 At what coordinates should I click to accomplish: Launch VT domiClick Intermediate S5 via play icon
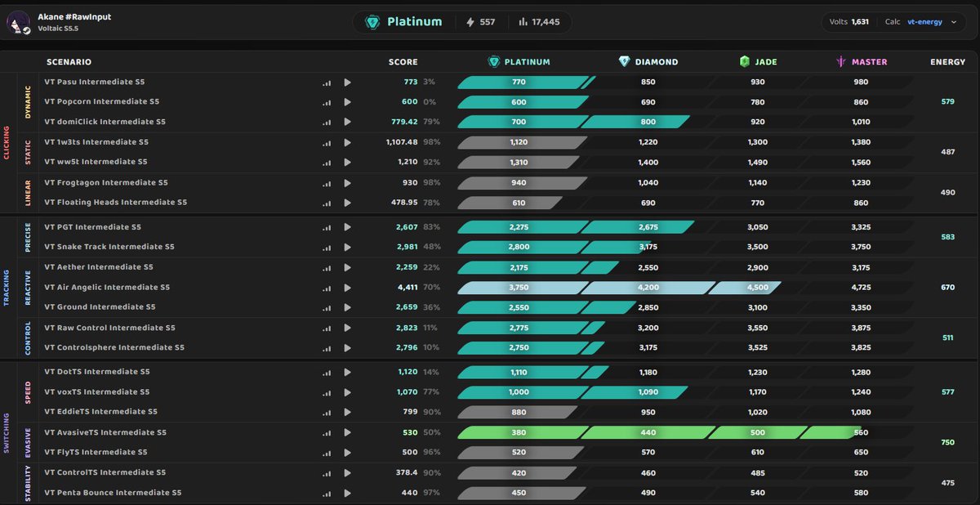347,122
